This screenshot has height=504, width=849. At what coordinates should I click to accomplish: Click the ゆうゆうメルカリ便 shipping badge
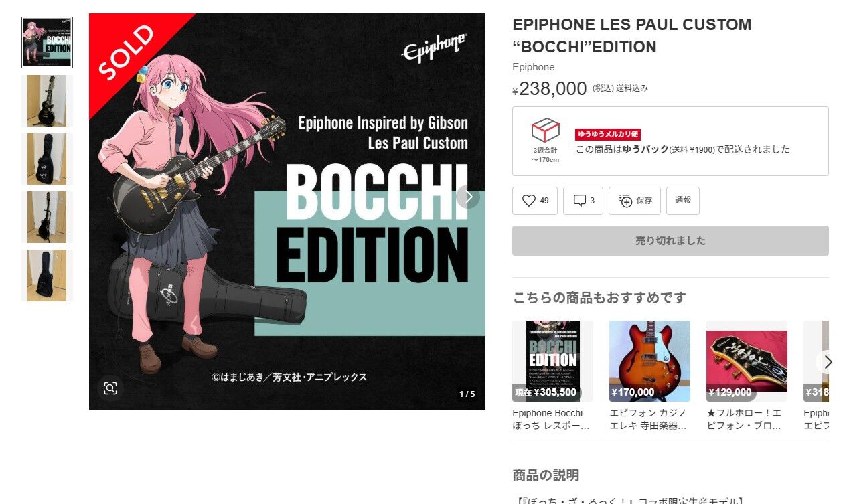[608, 135]
